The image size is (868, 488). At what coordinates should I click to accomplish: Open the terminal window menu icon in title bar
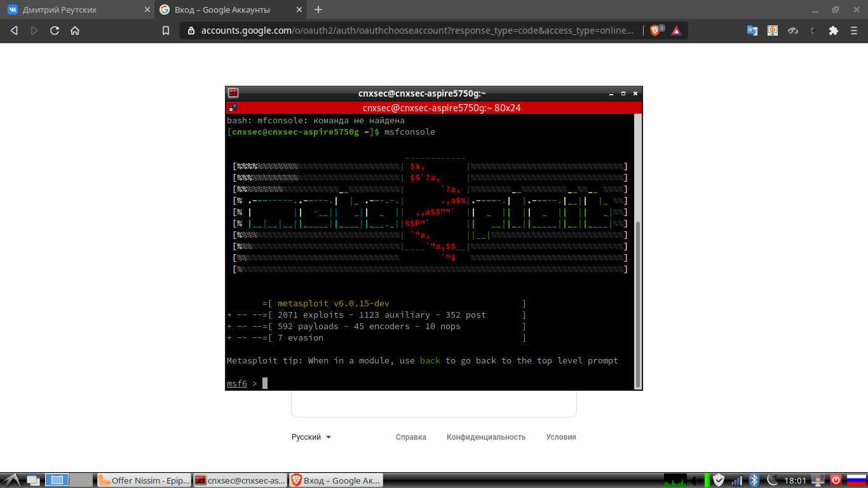[233, 93]
